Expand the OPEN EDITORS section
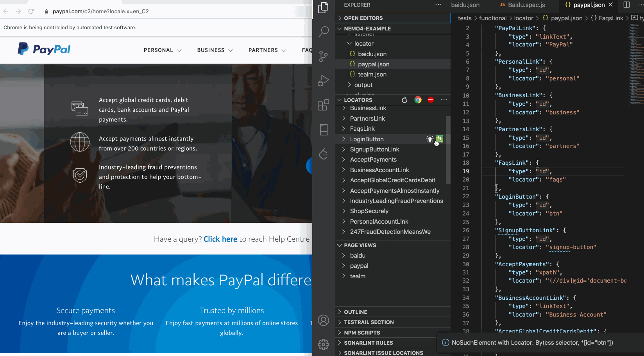Screen dimensions: 644x356 [x=392, y=18]
